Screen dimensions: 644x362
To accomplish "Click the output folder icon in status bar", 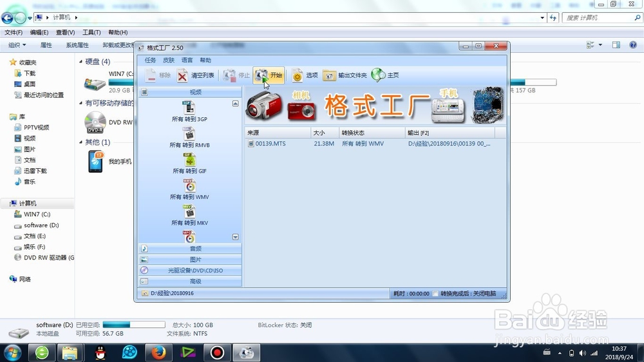I will tap(144, 293).
